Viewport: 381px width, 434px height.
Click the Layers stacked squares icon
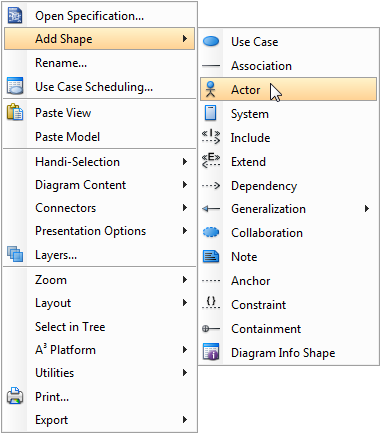coord(15,254)
